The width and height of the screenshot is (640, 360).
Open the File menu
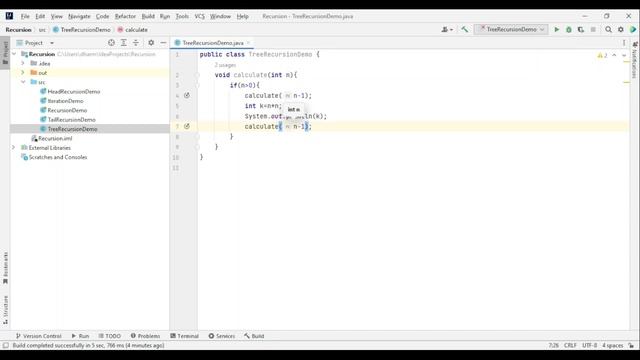tap(25, 16)
